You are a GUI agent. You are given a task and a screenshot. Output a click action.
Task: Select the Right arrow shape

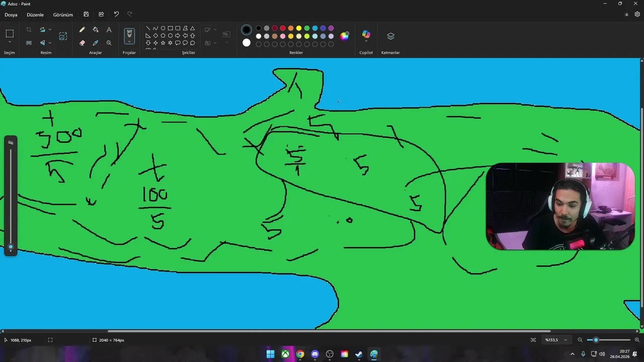pyautogui.click(x=178, y=36)
